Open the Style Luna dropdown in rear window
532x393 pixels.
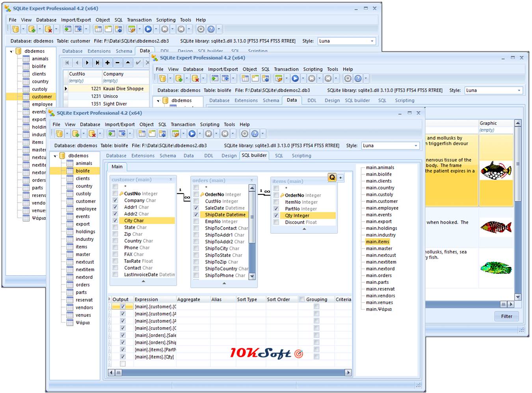[372, 41]
